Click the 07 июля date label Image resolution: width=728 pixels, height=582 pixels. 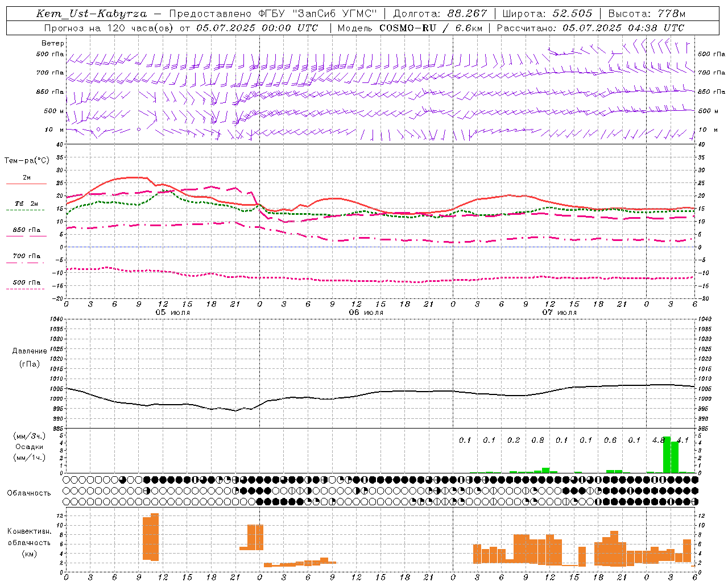(x=560, y=313)
